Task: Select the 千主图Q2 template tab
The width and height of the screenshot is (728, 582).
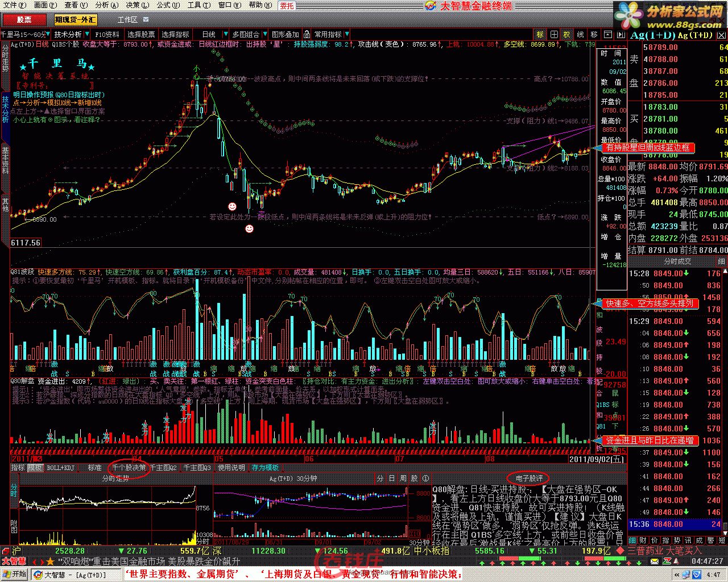Action: 163,468
